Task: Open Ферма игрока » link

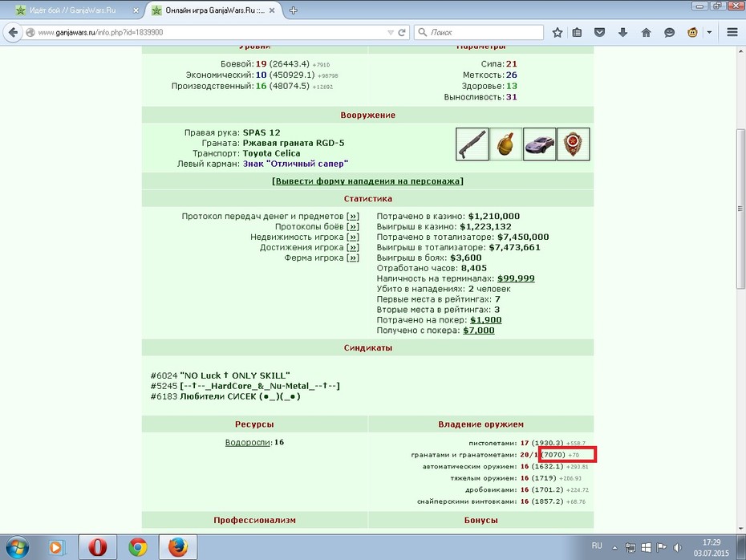Action: click(352, 258)
